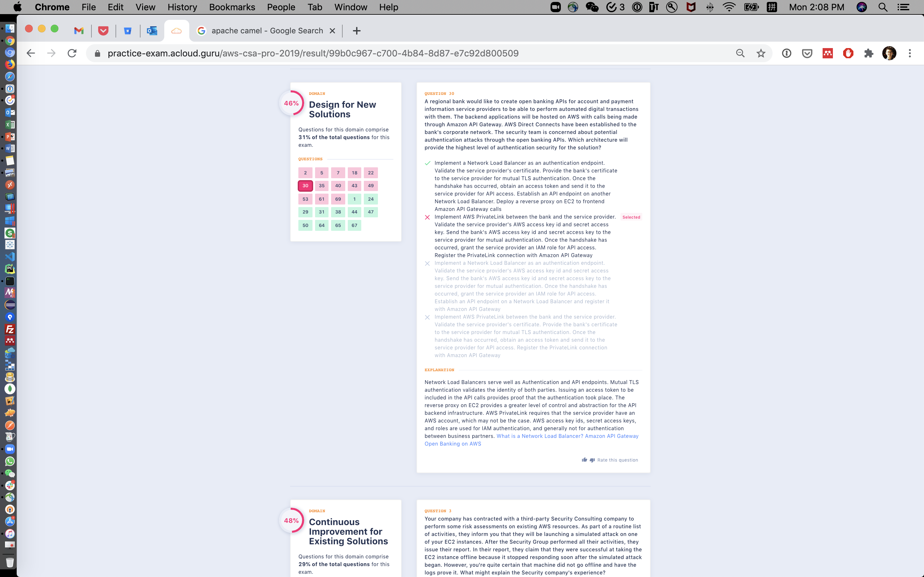Open the What is a Network Load Balancer link
Viewport: 924px width, 577px height.
(539, 436)
